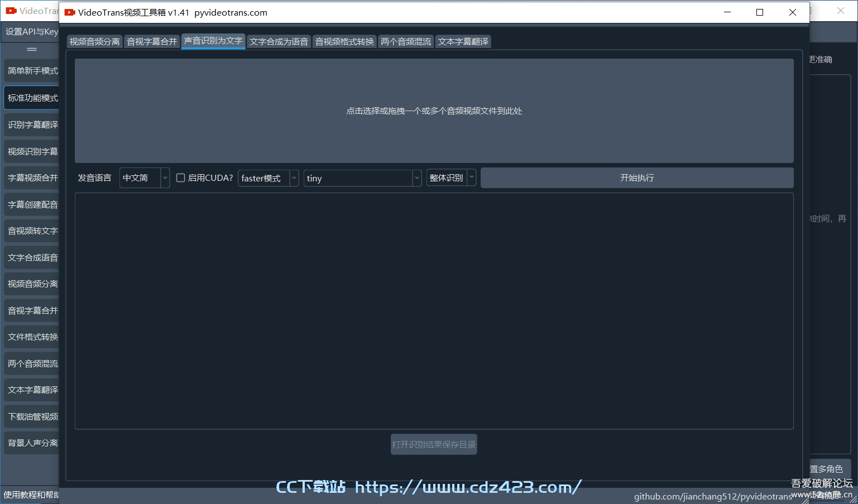Open 字幕视频合并 from the sidebar

pyautogui.click(x=32, y=177)
